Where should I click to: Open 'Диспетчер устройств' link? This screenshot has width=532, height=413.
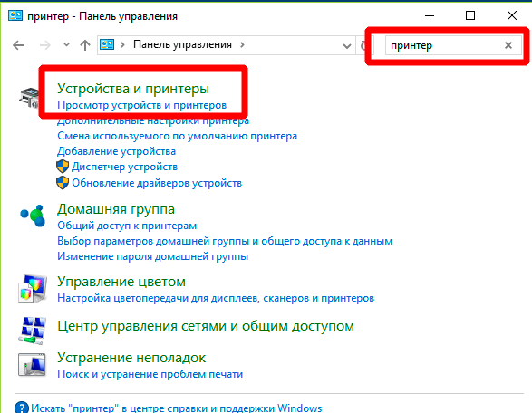point(124,167)
